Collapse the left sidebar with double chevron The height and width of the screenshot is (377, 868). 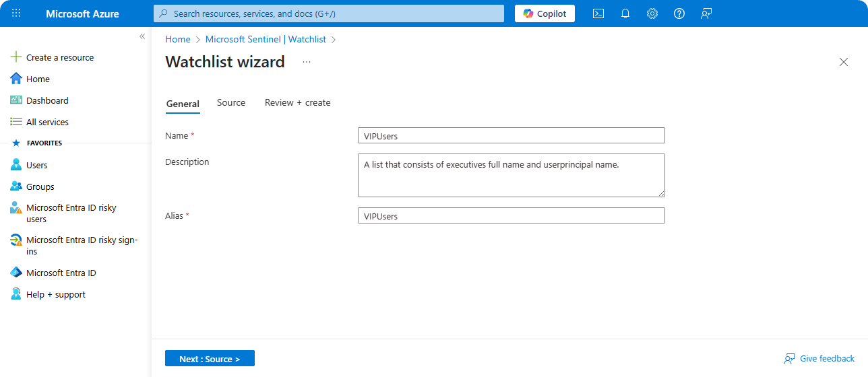(x=142, y=36)
